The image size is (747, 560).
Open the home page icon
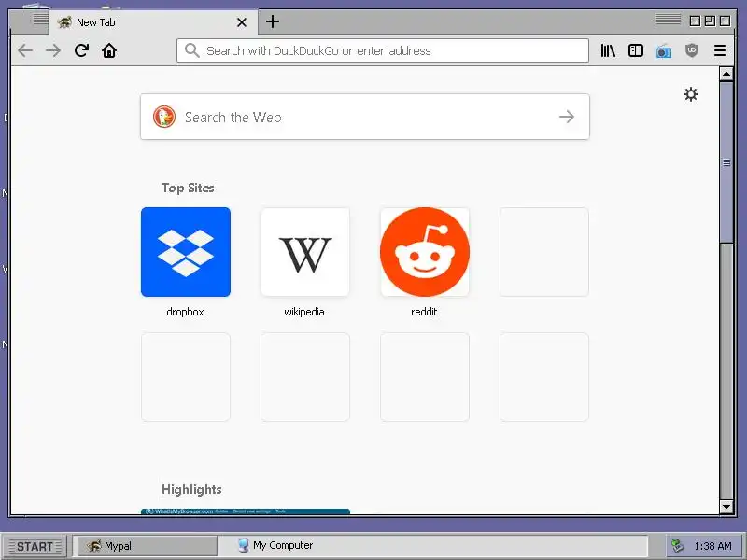pos(109,50)
